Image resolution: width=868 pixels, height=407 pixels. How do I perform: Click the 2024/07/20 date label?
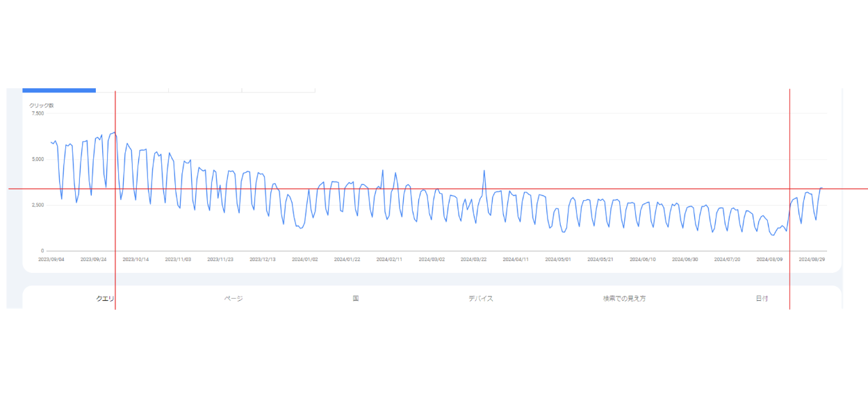click(x=727, y=259)
